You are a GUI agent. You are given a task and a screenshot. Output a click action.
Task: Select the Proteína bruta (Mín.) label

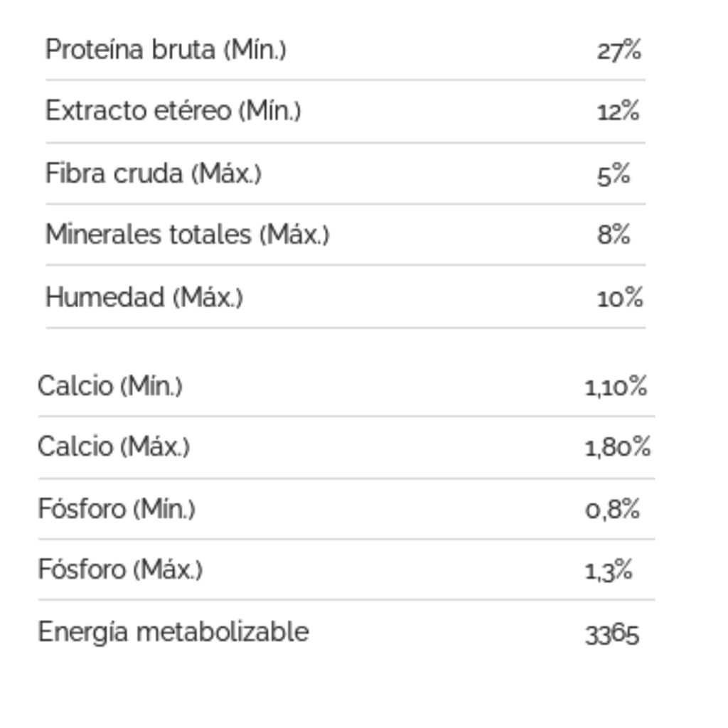[166, 50]
